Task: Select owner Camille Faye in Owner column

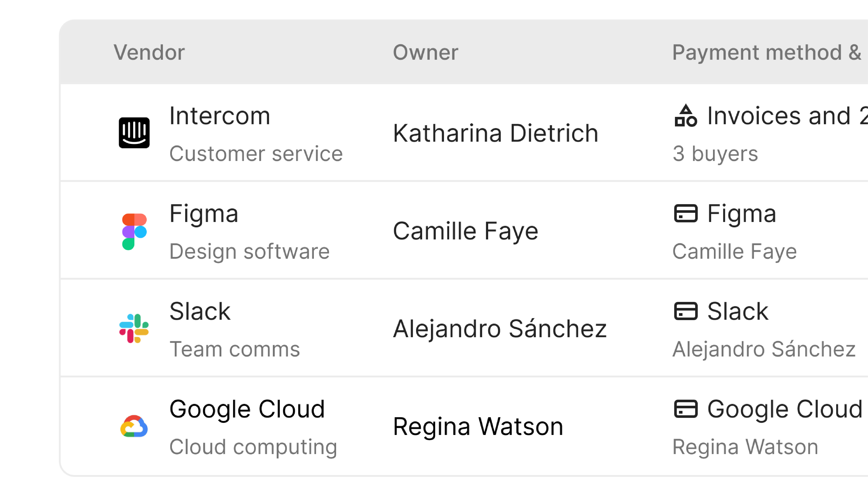Action: (x=465, y=231)
